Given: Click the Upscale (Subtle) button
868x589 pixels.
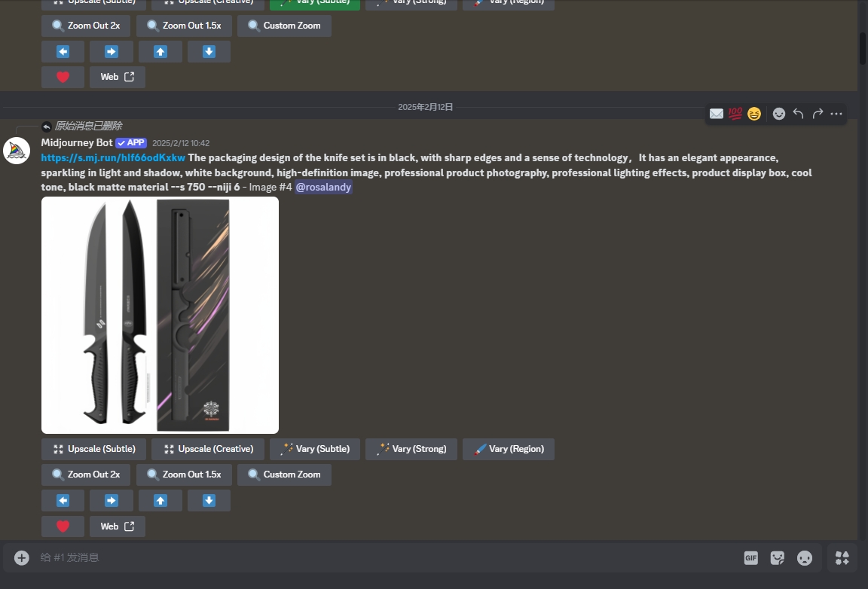Looking at the screenshot, I should click(x=93, y=448).
